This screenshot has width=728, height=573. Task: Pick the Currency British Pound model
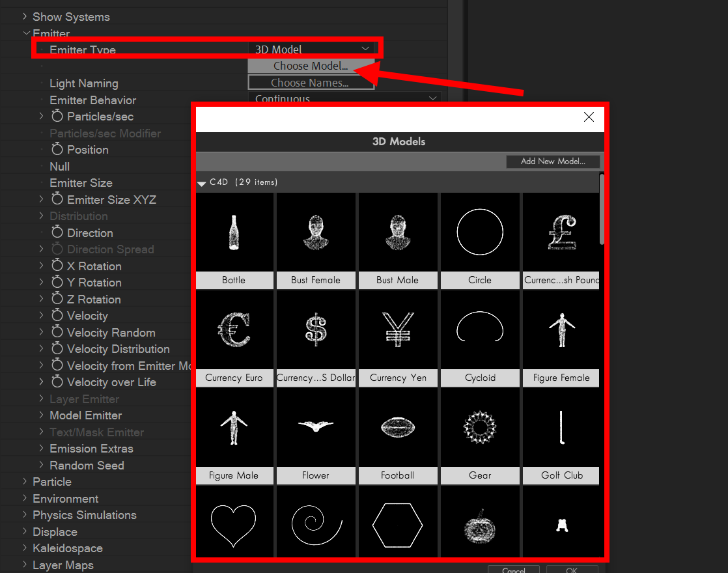561,232
